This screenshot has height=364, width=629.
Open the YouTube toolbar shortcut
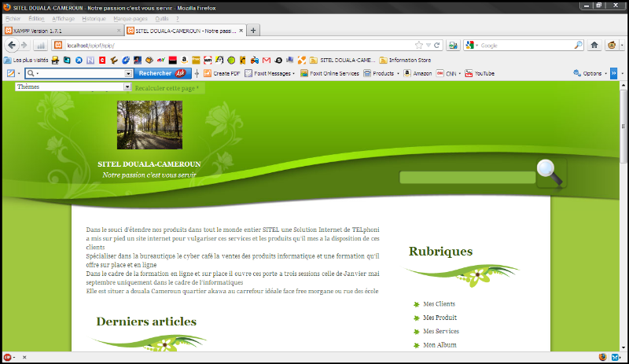480,73
